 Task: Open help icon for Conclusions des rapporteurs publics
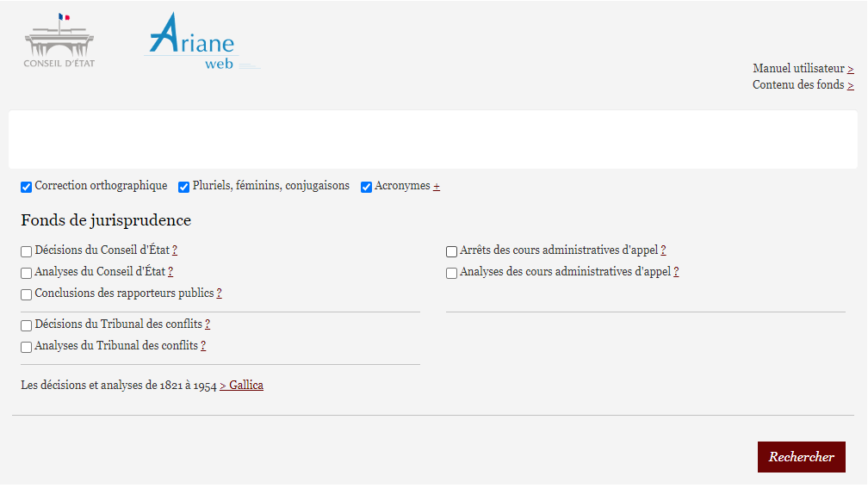220,293
